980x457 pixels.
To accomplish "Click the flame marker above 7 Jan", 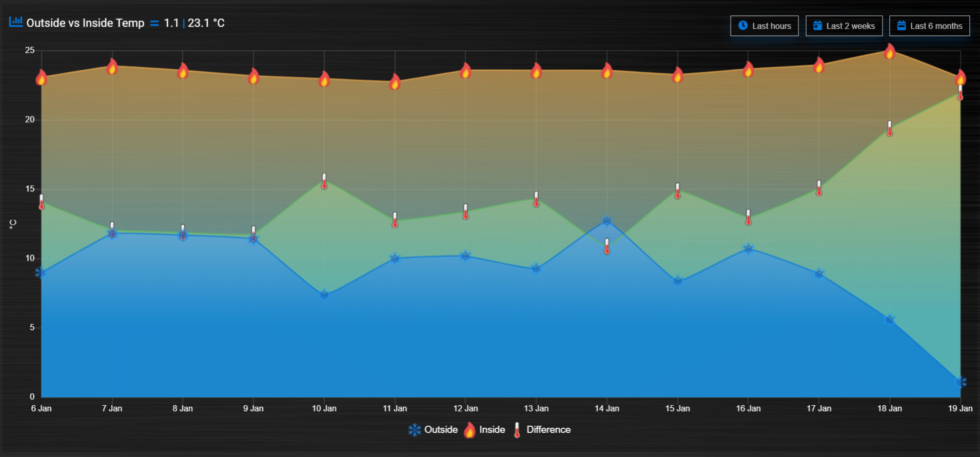I will pos(112,66).
